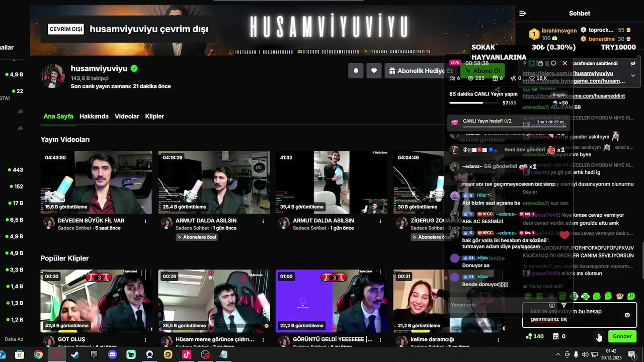This screenshot has height=362, width=644.
Task: Hide the pinned chat message
Action: pos(633,63)
